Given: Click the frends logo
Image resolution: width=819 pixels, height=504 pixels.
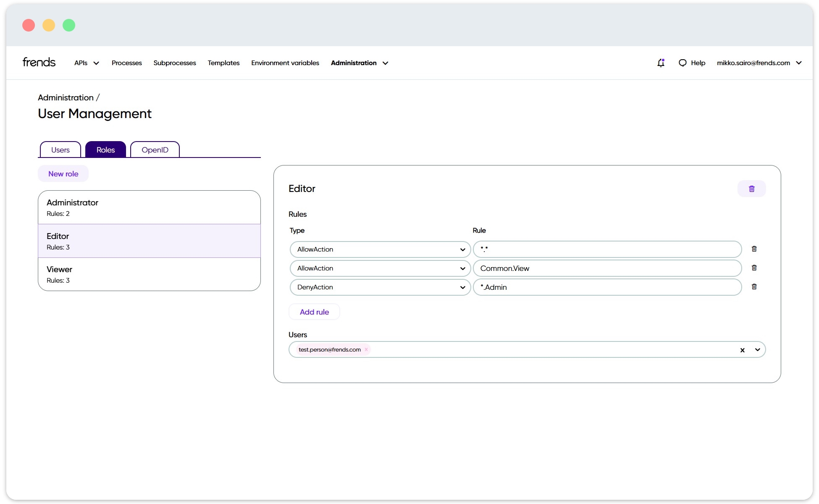Looking at the screenshot, I should click(39, 62).
